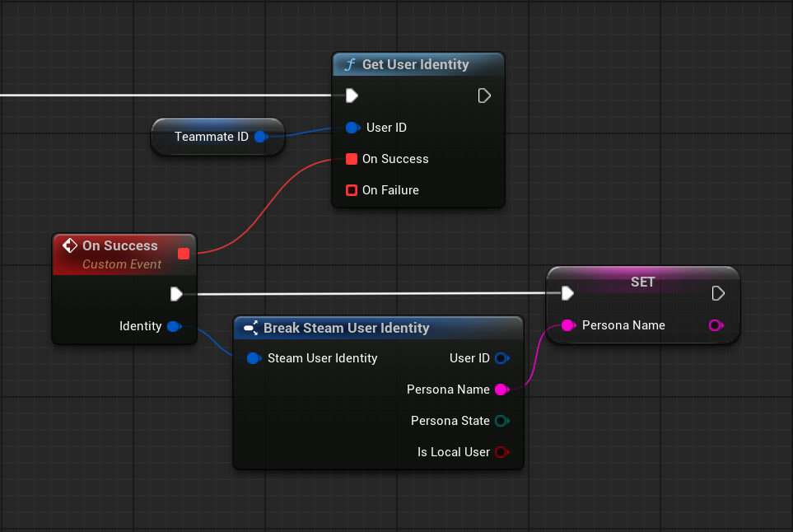
Task: Click the On Failure delegate pin
Action: click(352, 190)
